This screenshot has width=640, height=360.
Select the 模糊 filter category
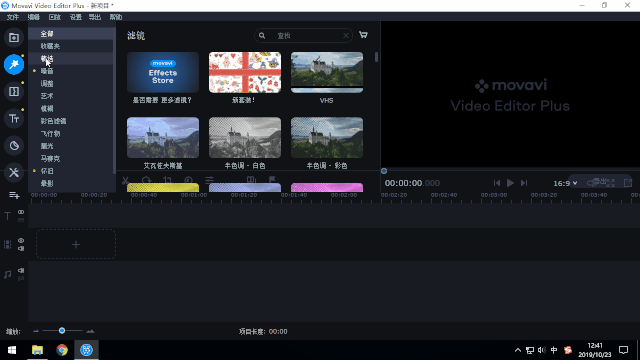pos(71,109)
